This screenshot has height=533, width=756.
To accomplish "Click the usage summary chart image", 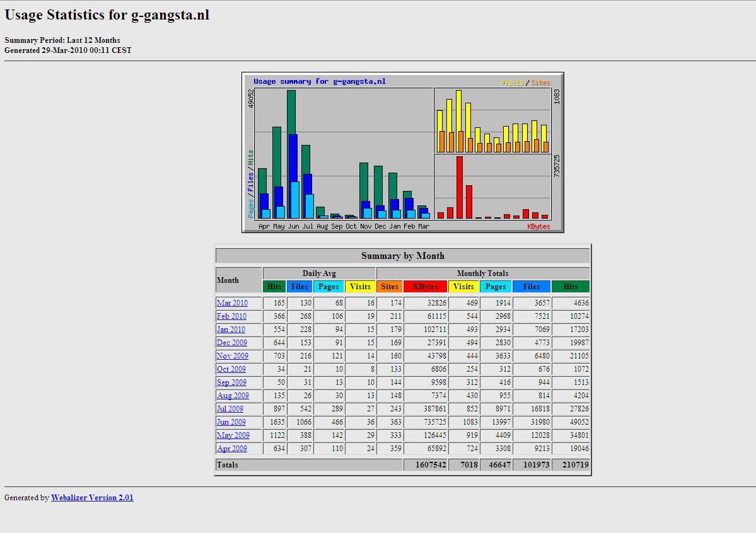I will (x=402, y=152).
